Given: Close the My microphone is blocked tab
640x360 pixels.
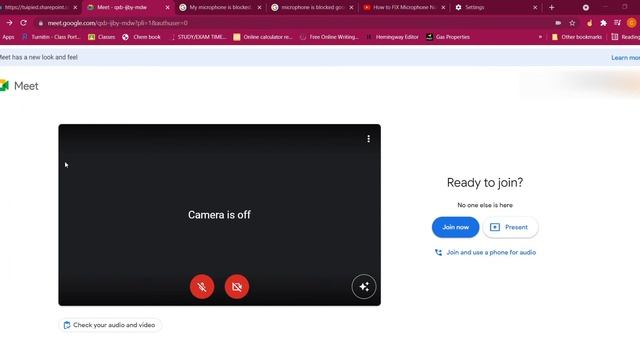Looking at the screenshot, I should pyautogui.click(x=259, y=7).
